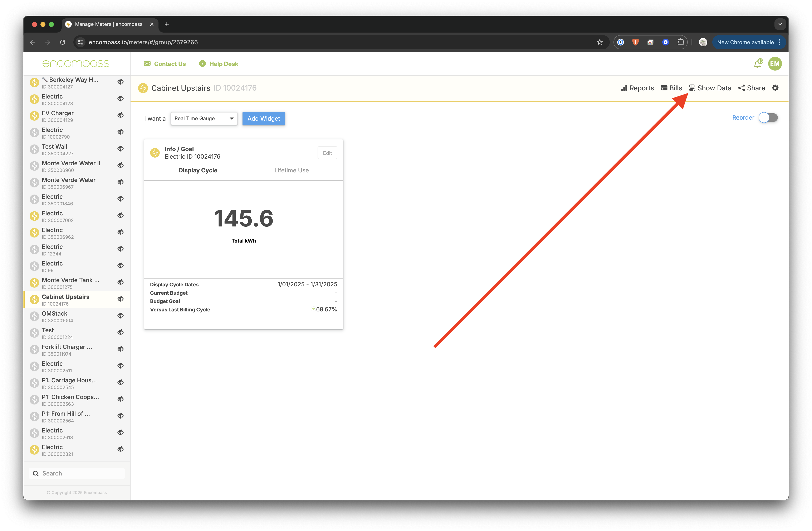The width and height of the screenshot is (812, 531).
Task: Select Monte Verde Water II in sidebar
Action: [x=71, y=164]
